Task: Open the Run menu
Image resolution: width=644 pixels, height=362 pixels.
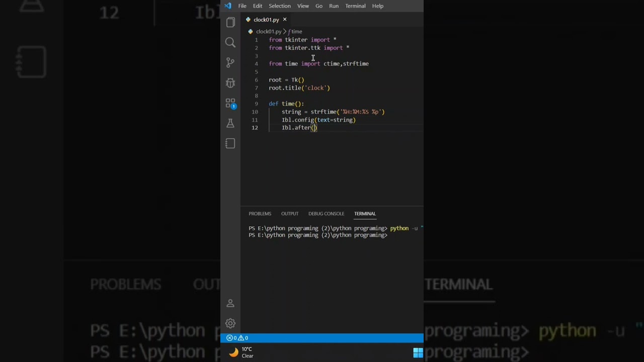Action: coord(334,6)
